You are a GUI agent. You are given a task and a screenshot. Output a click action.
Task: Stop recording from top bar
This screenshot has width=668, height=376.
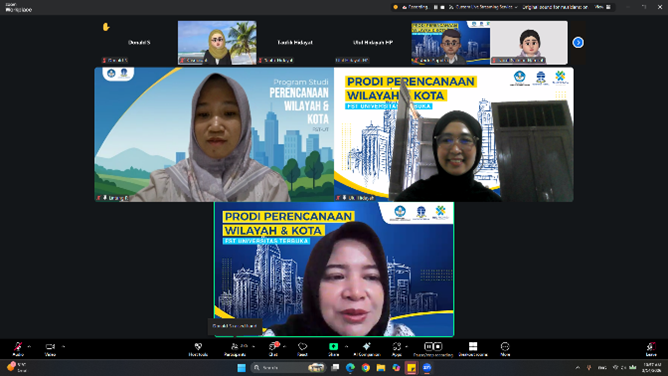click(x=443, y=7)
